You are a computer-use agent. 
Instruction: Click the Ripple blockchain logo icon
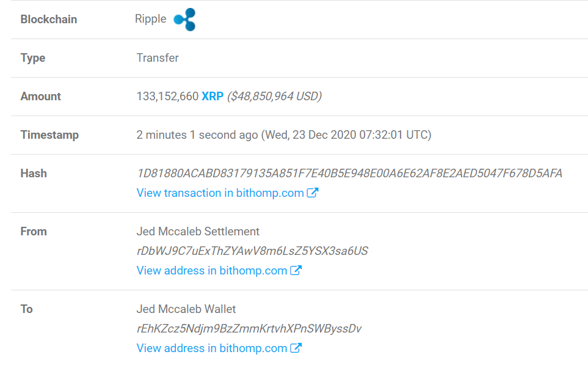(184, 20)
